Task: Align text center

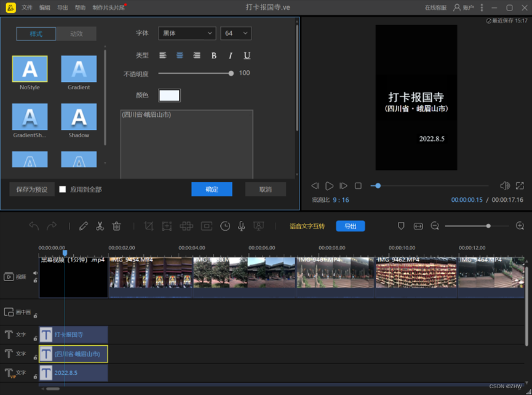Action: coord(180,55)
